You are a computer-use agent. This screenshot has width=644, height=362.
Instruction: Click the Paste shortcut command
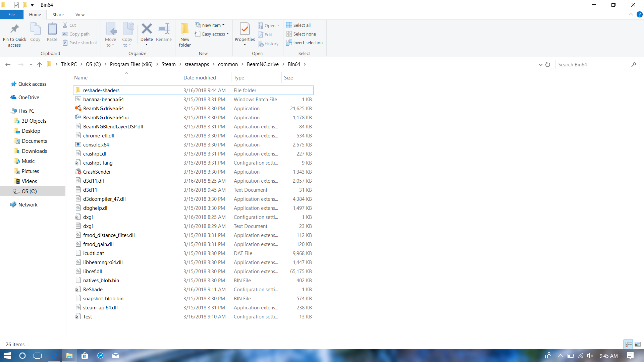pyautogui.click(x=80, y=43)
